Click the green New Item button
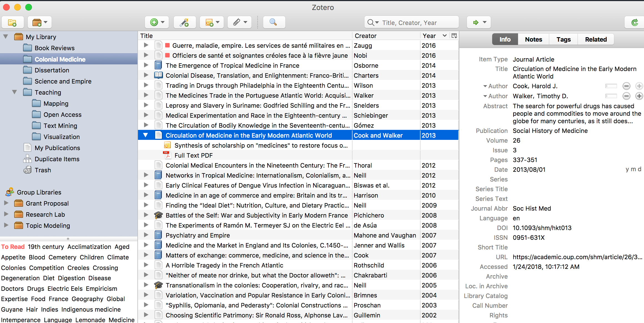The width and height of the screenshot is (644, 323). point(157,22)
